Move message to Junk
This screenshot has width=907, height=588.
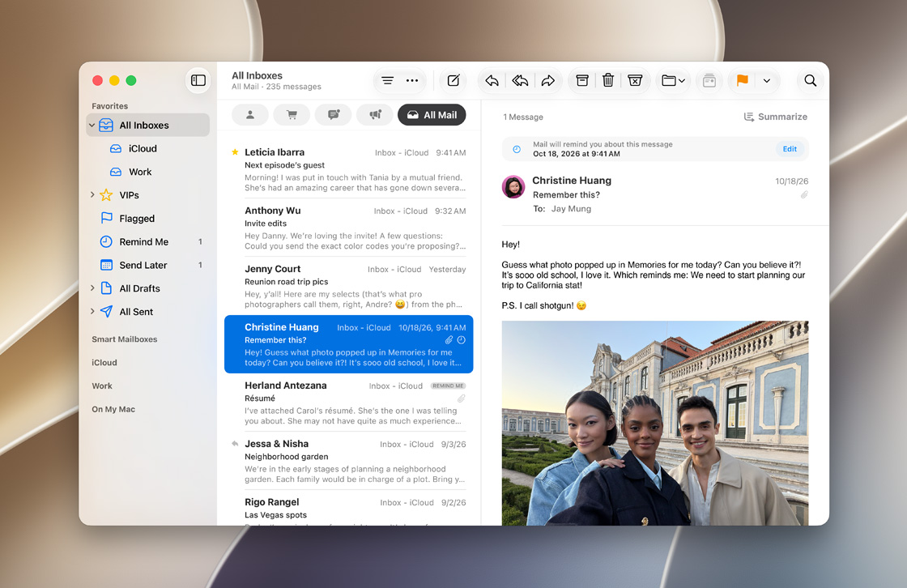tap(635, 80)
